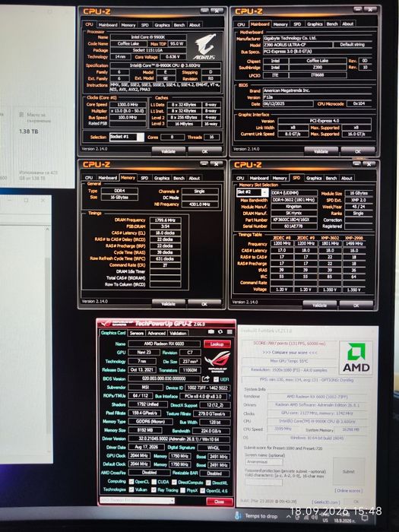Viewport: 399px width, 532px height.
Task: Open the Slot #2 memory slot dropdown
Action: click(252, 192)
